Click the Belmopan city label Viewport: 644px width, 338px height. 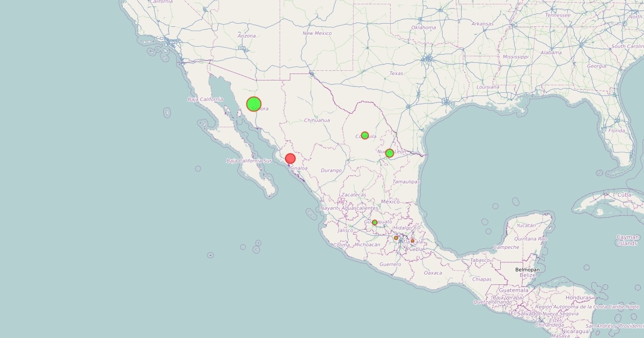[x=528, y=269]
